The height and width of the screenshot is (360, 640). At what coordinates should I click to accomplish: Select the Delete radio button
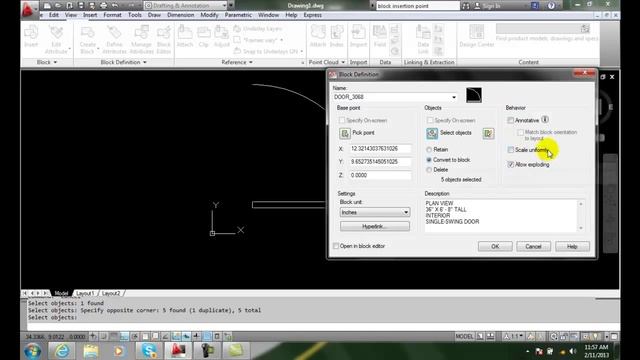(429, 170)
